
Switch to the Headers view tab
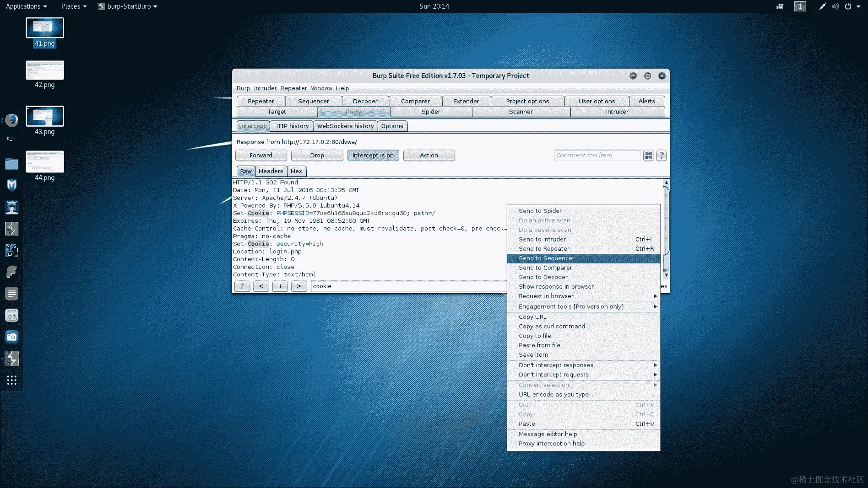pos(271,171)
